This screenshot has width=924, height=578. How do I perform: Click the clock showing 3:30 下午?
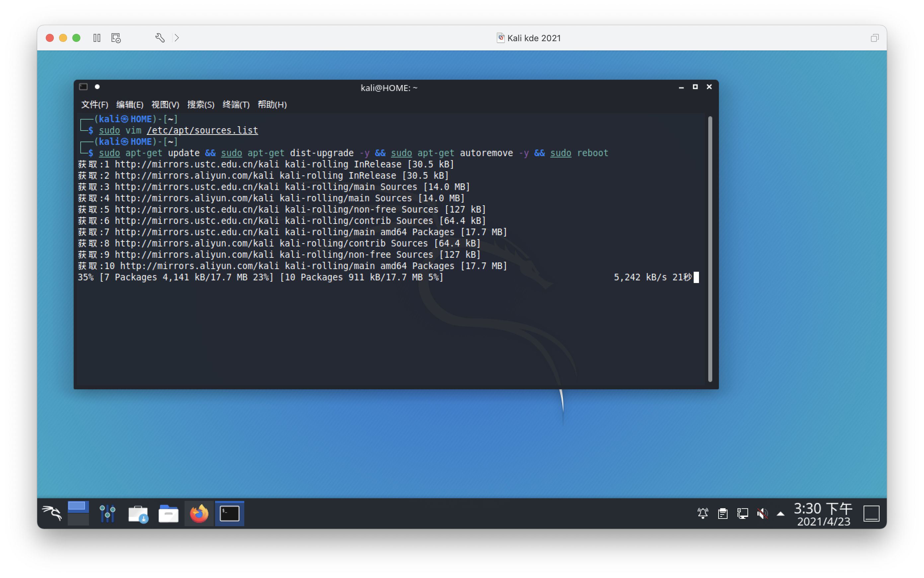[823, 509]
